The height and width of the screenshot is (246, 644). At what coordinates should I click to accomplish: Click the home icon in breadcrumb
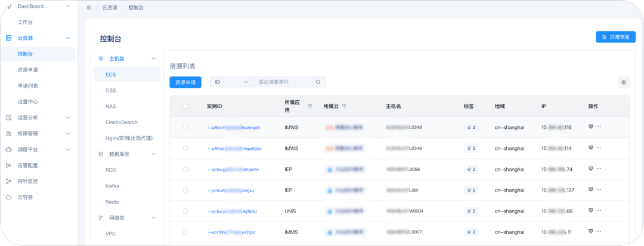[x=89, y=8]
